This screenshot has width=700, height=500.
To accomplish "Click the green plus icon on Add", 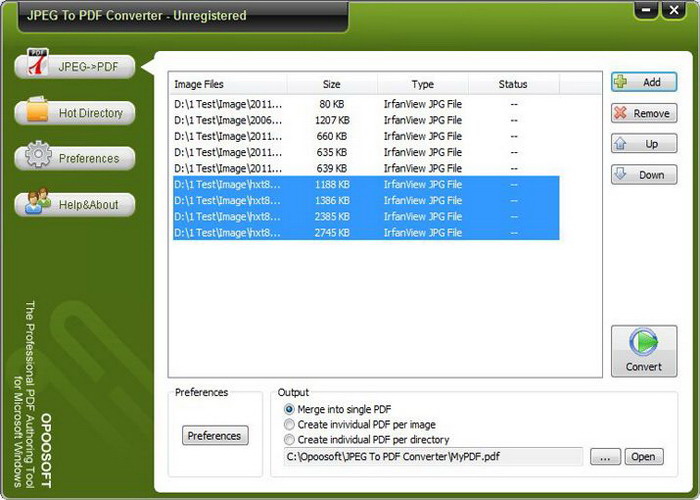I will point(620,82).
